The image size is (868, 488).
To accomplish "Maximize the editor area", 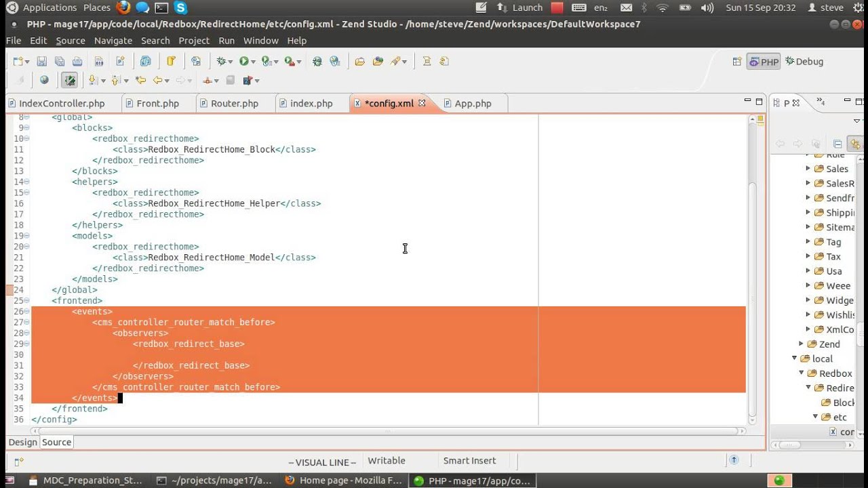I will pos(758,102).
